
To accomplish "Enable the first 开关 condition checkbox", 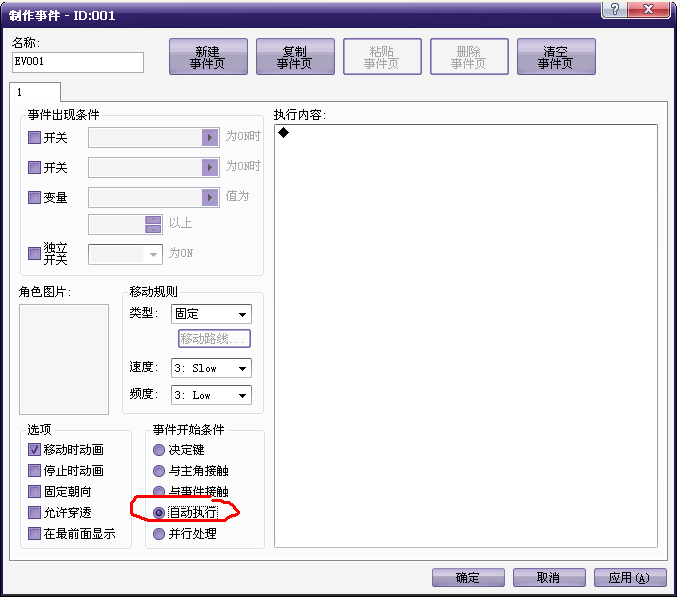I will (34, 138).
